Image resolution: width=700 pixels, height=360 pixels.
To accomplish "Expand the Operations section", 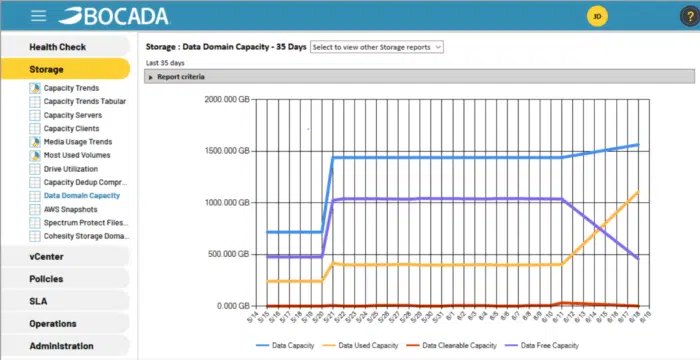I will [65, 324].
